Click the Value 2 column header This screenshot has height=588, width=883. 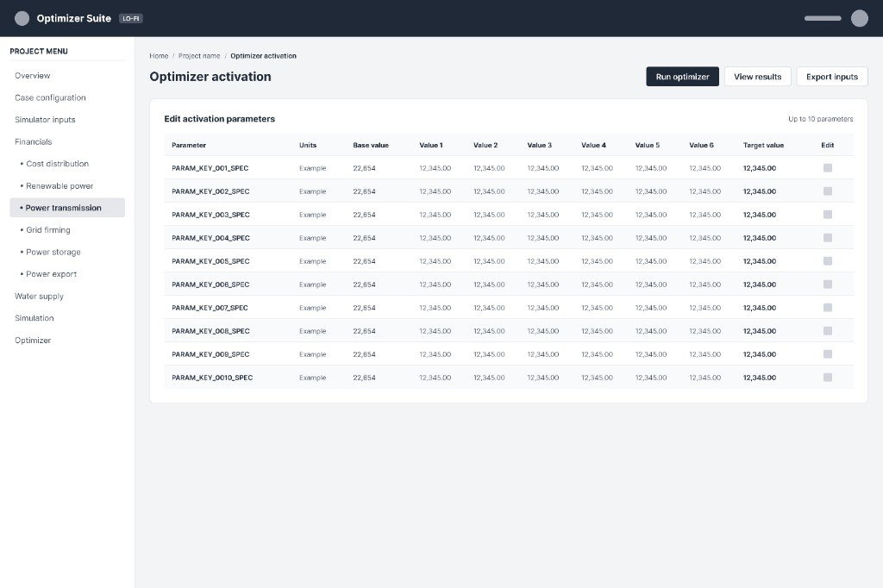click(x=485, y=146)
